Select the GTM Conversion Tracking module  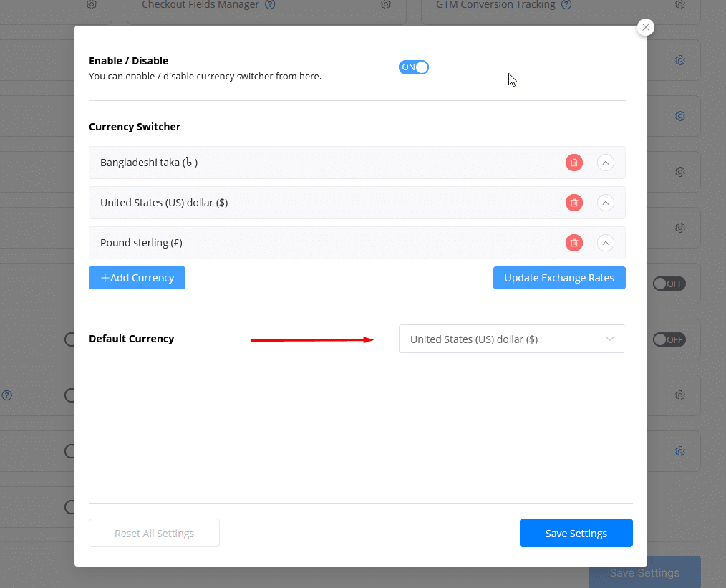pyautogui.click(x=494, y=4)
